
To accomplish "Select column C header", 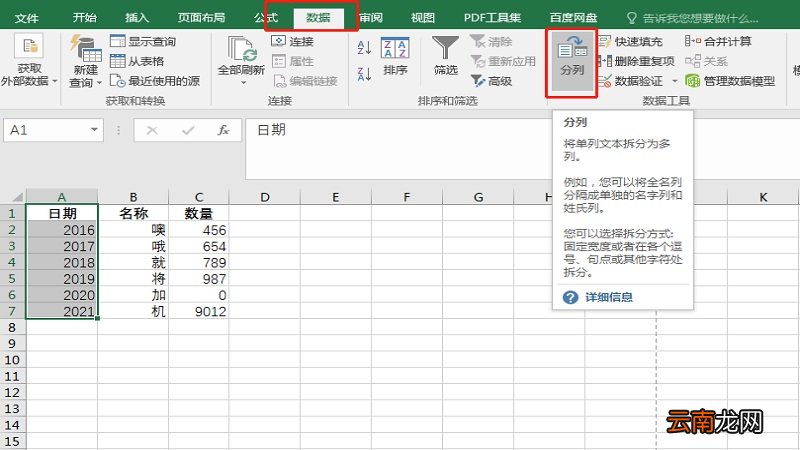I will click(x=199, y=197).
